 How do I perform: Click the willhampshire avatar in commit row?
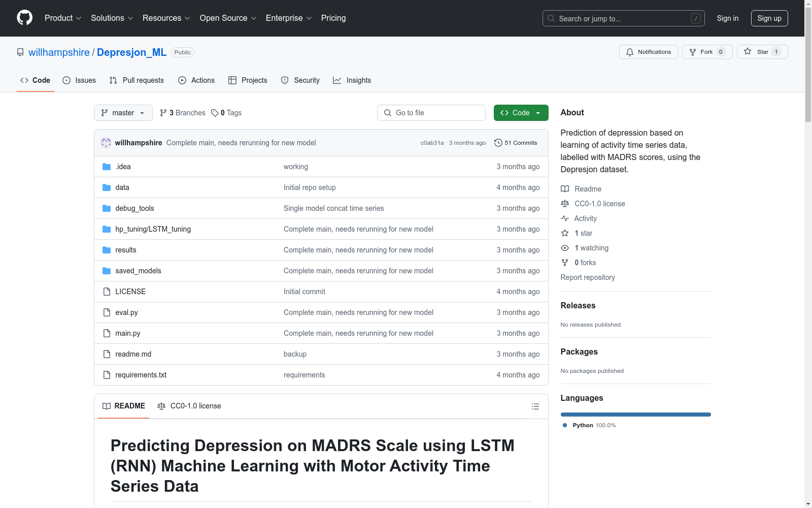click(106, 143)
